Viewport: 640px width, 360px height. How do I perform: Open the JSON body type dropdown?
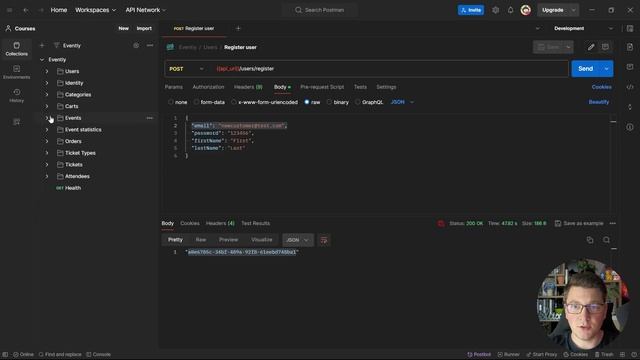pos(402,102)
